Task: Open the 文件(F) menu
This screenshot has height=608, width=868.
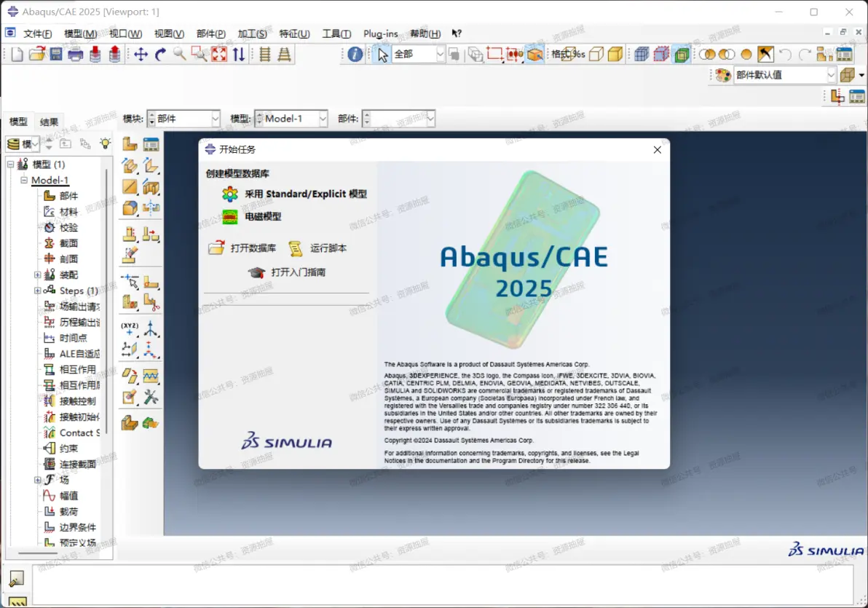Action: pyautogui.click(x=38, y=33)
